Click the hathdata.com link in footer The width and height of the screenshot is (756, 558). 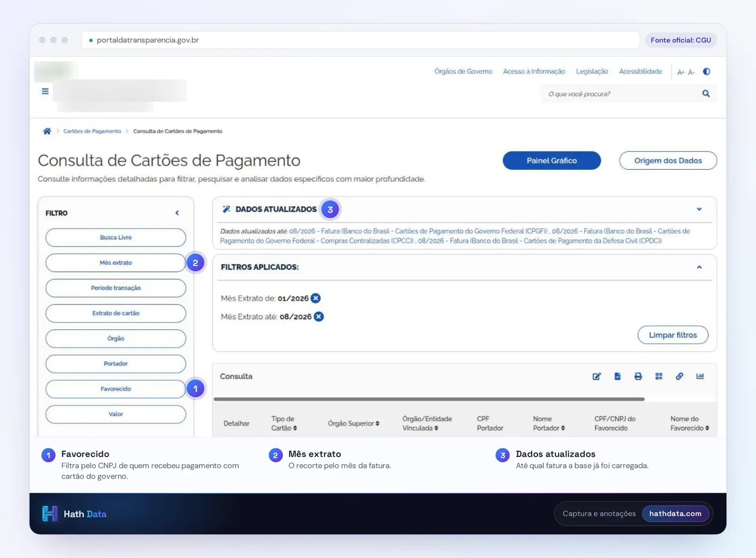[x=675, y=514]
